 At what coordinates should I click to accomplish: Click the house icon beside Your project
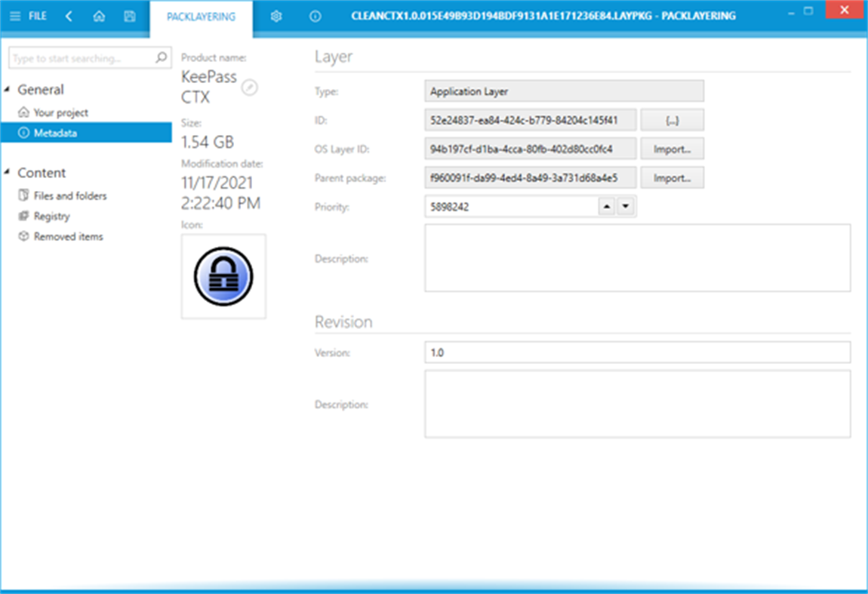(23, 112)
